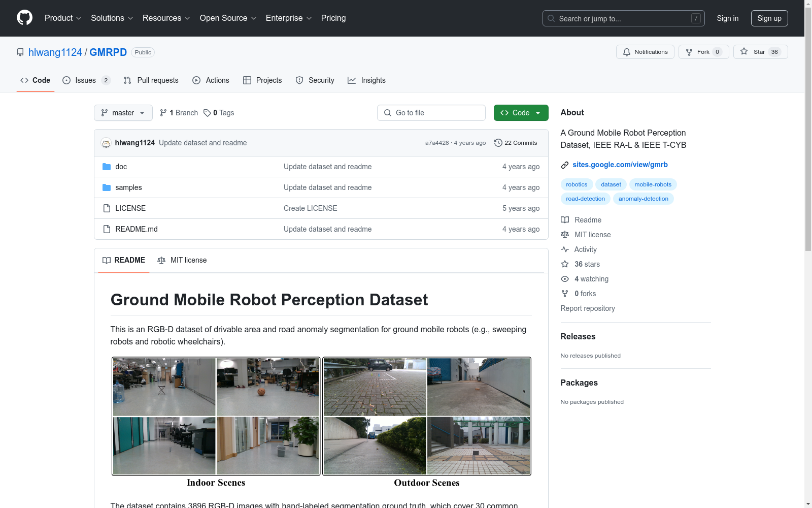Open Activity via the pulse icon
Screen dimensions: 812x508
[565, 249]
